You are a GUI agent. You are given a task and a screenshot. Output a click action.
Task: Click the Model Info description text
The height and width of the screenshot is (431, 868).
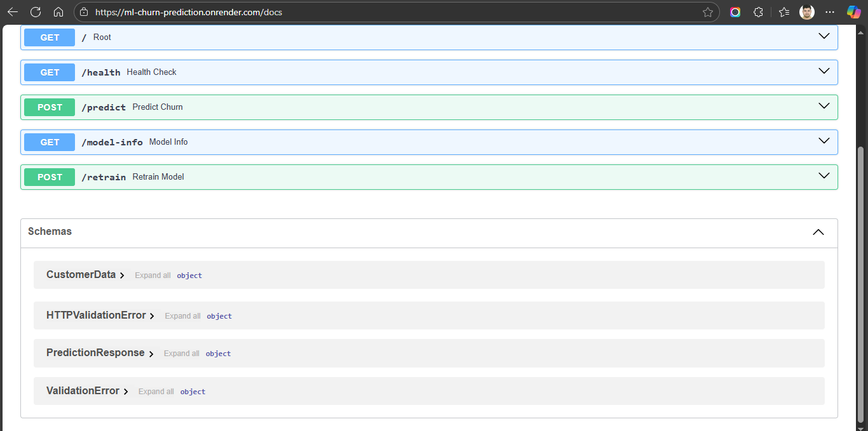click(x=168, y=142)
